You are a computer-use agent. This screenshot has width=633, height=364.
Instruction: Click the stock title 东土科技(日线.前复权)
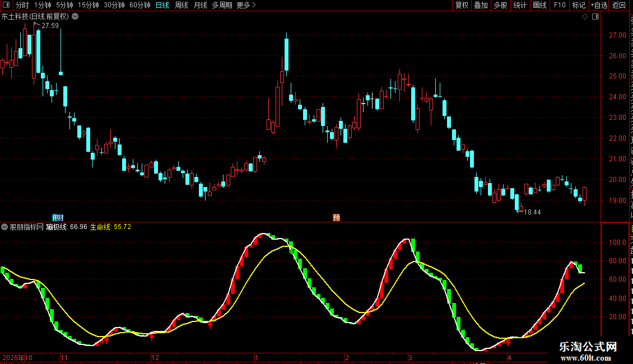(35, 17)
